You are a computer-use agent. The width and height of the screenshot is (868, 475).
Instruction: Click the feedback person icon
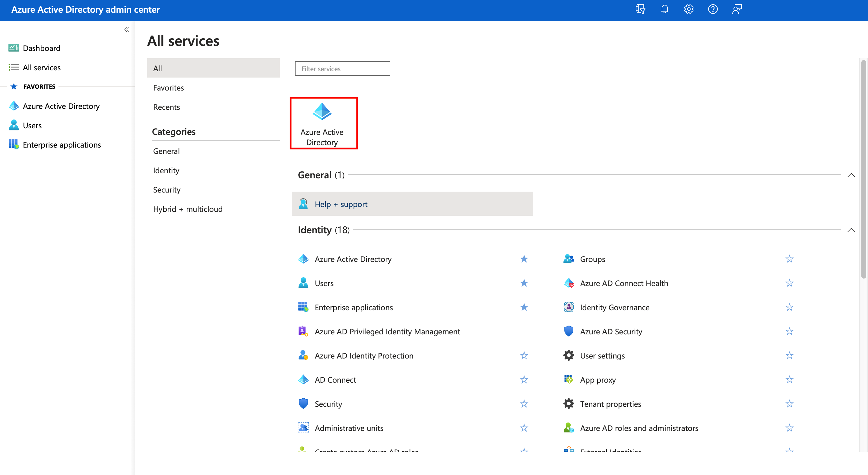click(x=737, y=9)
